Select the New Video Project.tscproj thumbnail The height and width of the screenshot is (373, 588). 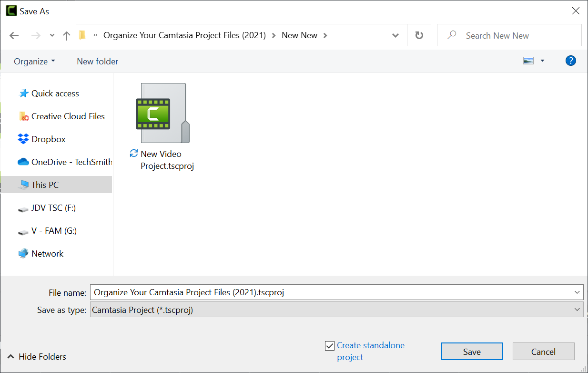[162, 113]
